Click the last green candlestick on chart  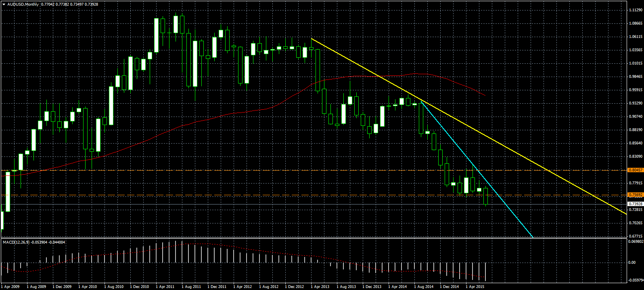(x=485, y=196)
